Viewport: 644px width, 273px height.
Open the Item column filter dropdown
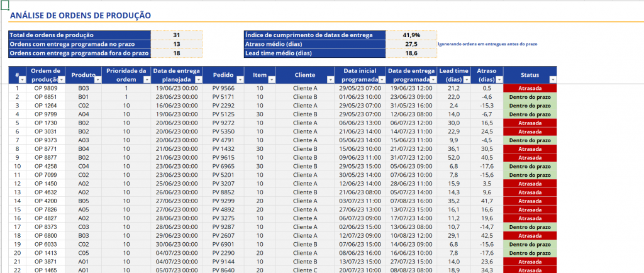(270, 80)
